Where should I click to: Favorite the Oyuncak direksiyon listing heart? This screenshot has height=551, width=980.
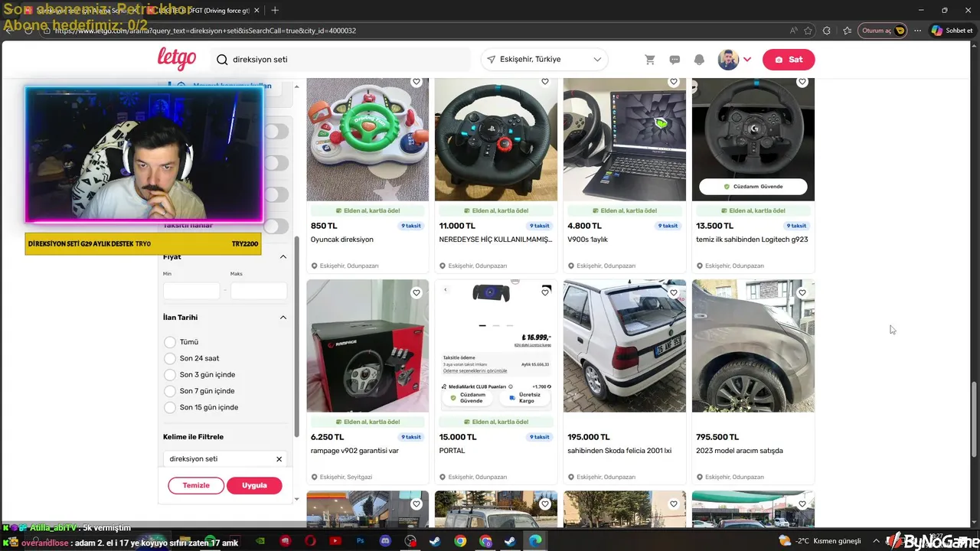416,81
